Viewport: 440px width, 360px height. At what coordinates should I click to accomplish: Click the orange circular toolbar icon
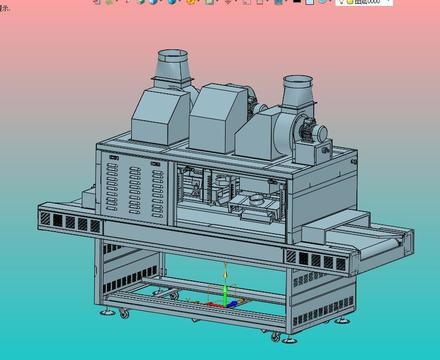[191, 1]
